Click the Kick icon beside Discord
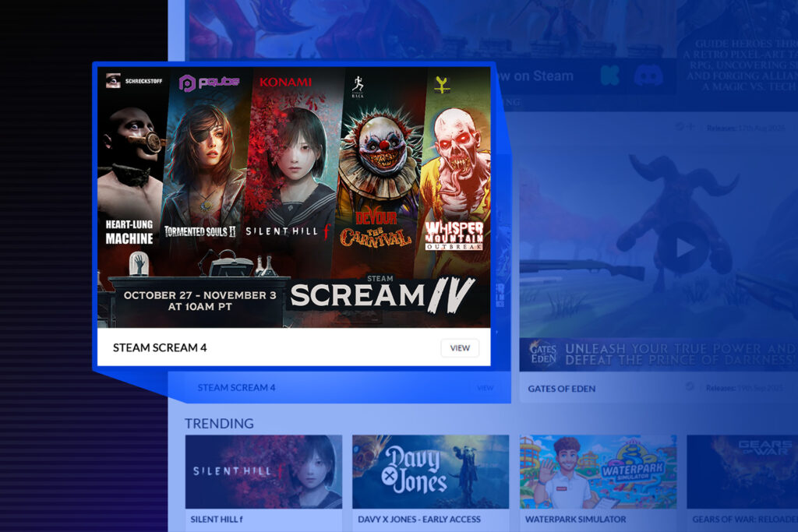The height and width of the screenshot is (532, 798). point(609,76)
